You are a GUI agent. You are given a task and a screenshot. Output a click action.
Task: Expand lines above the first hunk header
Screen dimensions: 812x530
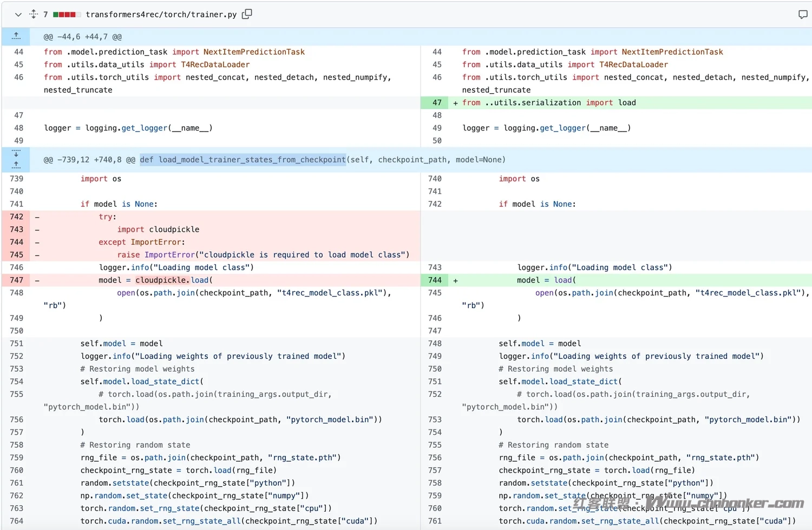click(16, 36)
